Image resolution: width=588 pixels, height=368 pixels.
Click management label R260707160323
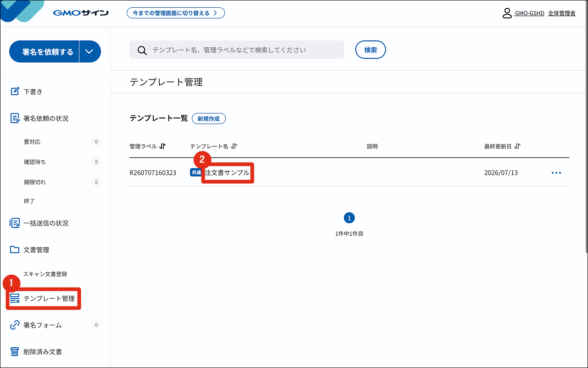(x=153, y=173)
